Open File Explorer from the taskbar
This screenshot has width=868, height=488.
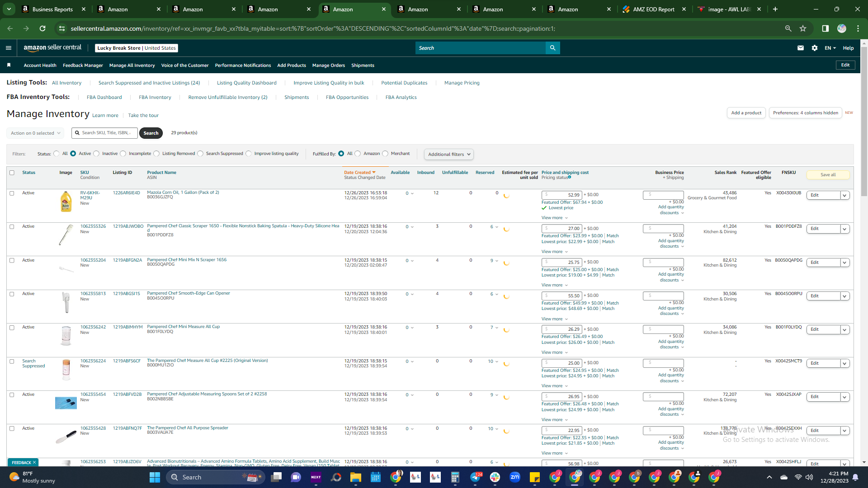coord(356,477)
